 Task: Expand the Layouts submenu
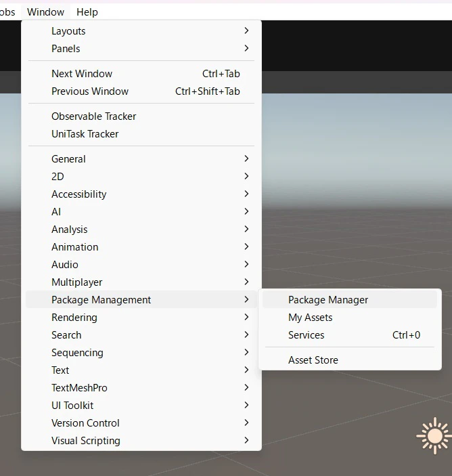click(x=141, y=31)
